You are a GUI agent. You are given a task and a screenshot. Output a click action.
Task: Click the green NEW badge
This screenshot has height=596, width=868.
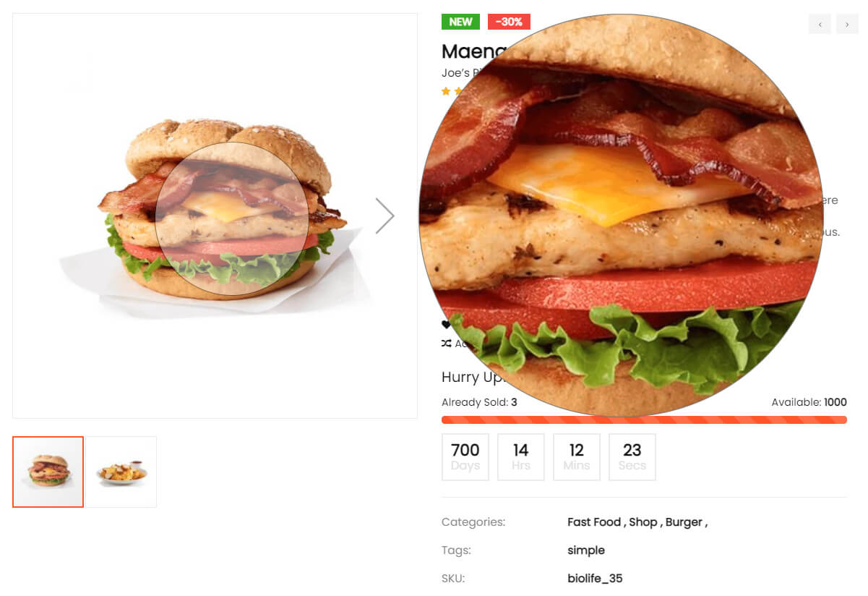(x=460, y=22)
